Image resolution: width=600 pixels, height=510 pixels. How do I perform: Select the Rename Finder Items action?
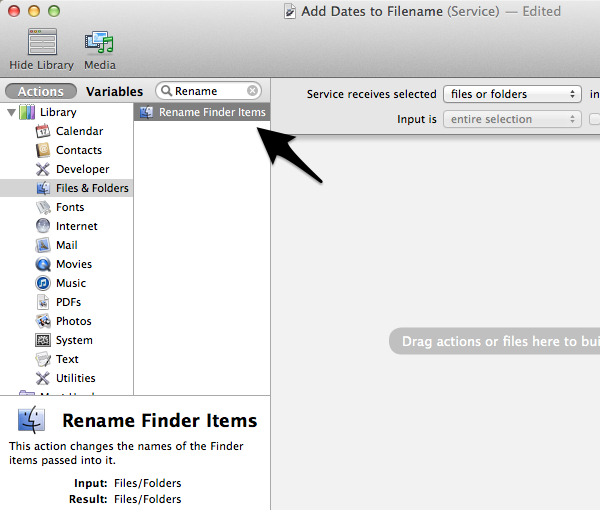pos(202,112)
